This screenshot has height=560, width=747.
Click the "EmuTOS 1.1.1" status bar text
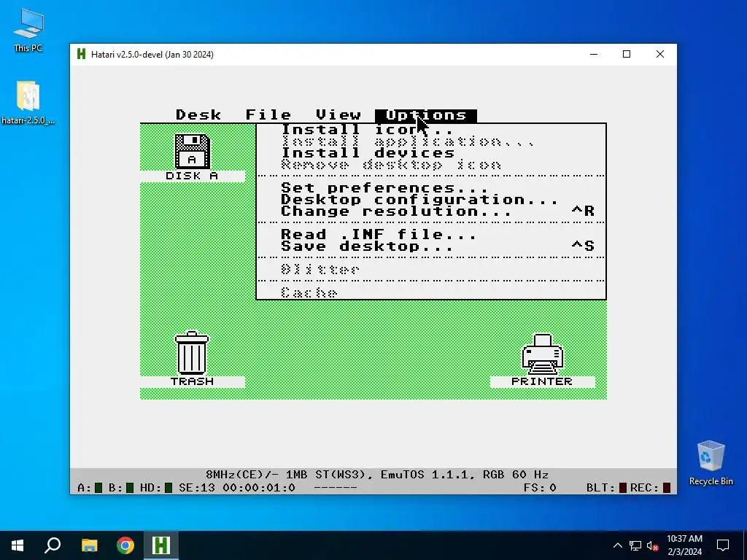pyautogui.click(x=424, y=475)
